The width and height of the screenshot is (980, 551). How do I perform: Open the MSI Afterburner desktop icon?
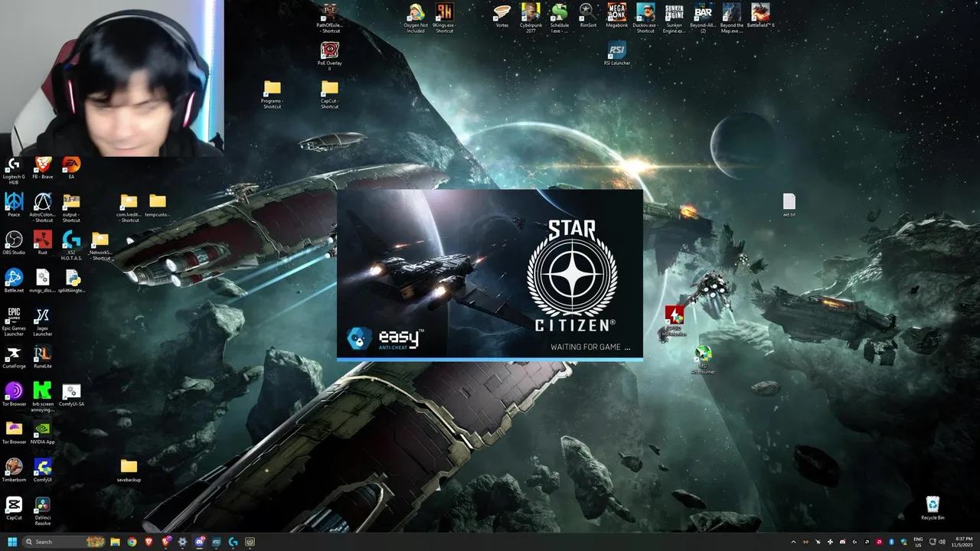(x=703, y=360)
